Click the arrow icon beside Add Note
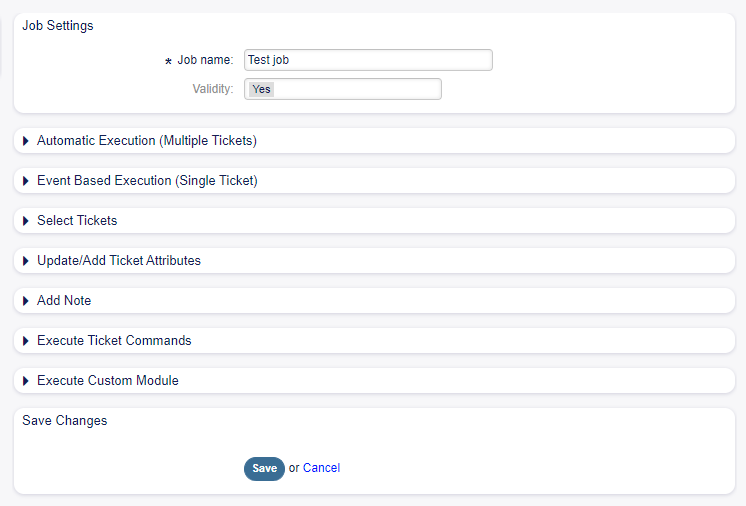Screen dimensions: 746x506 [26, 301]
